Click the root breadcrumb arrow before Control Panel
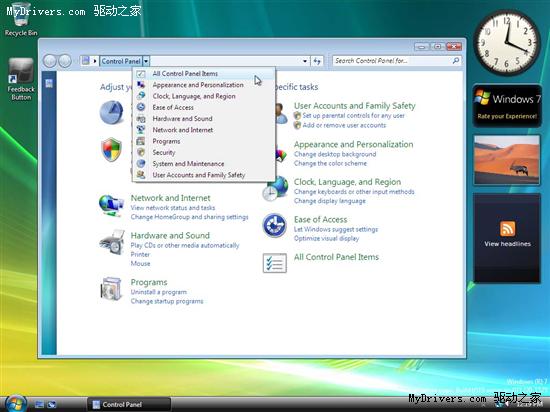This screenshot has height=412, width=550. (95, 61)
